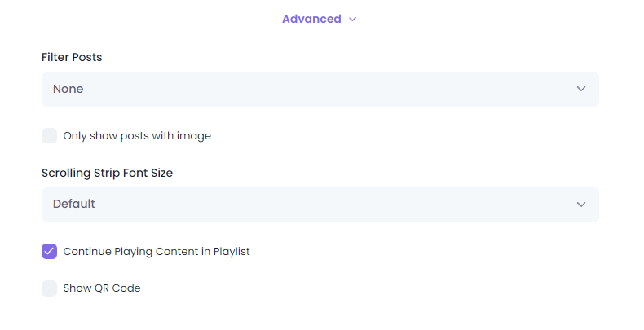This screenshot has width=644, height=330.
Task: Select the None value in Filter Posts
Action: pyautogui.click(x=68, y=89)
